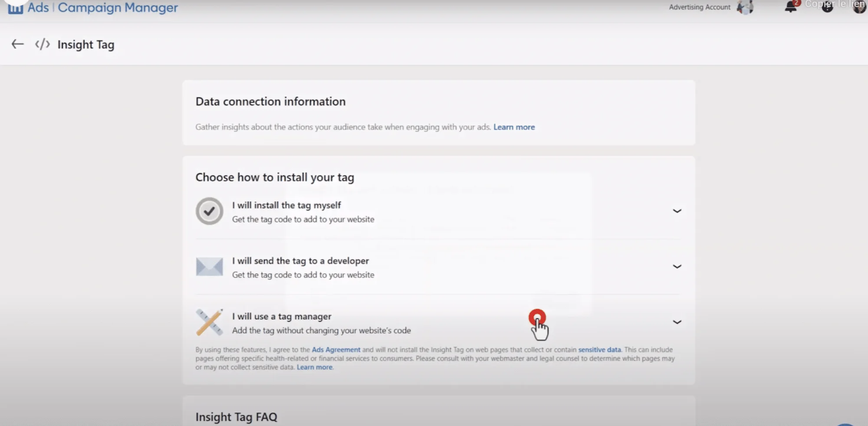This screenshot has height=426, width=868.
Task: Click the Advertising Account avatar
Action: pos(745,7)
